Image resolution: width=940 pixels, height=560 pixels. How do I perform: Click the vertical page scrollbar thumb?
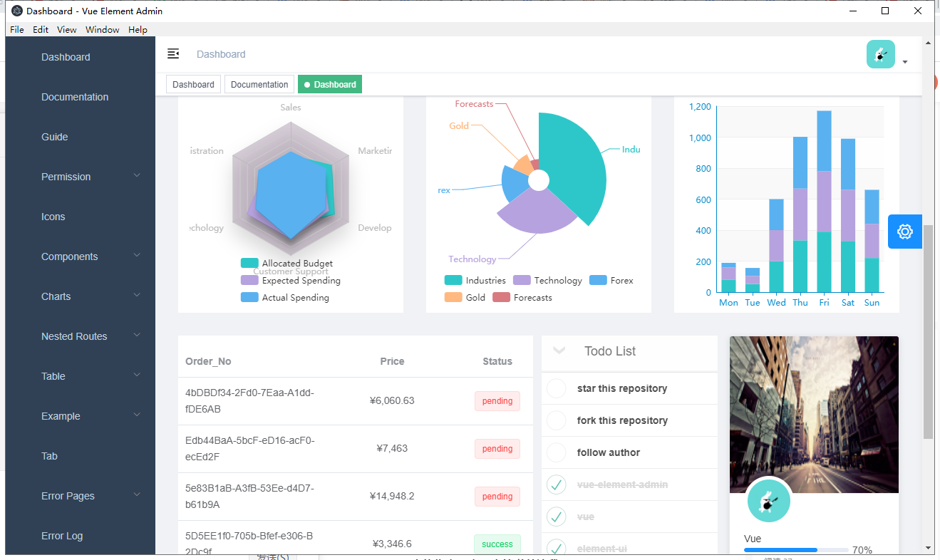coord(928,331)
